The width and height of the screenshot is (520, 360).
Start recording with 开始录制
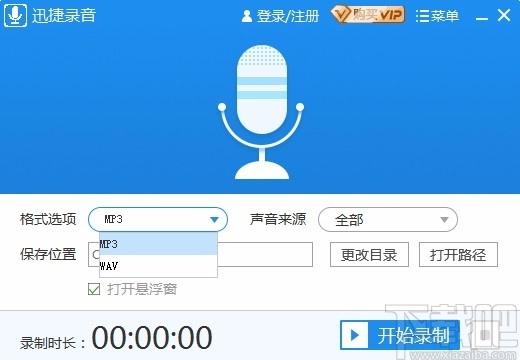[400, 335]
